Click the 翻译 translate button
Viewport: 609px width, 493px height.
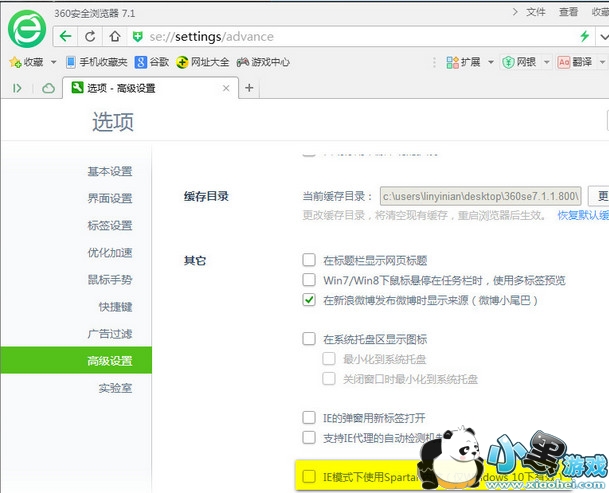click(x=575, y=62)
